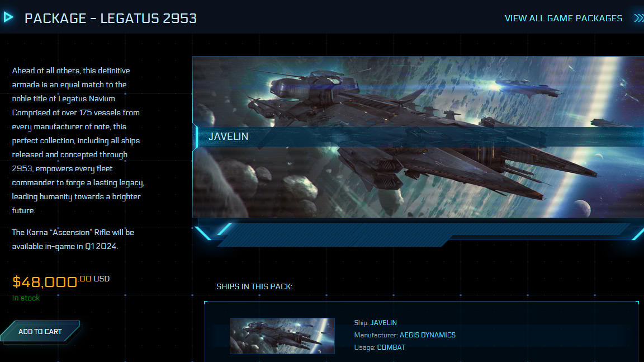The image size is (644, 362).
Task: Click the double chevron arrows icon
Action: tap(638, 18)
